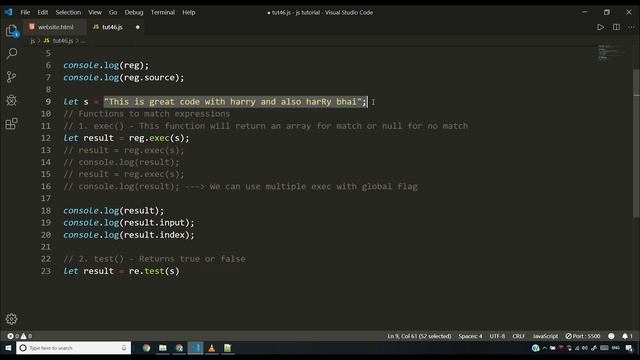Open the Manage gear menu
640x360 pixels.
click(11, 319)
